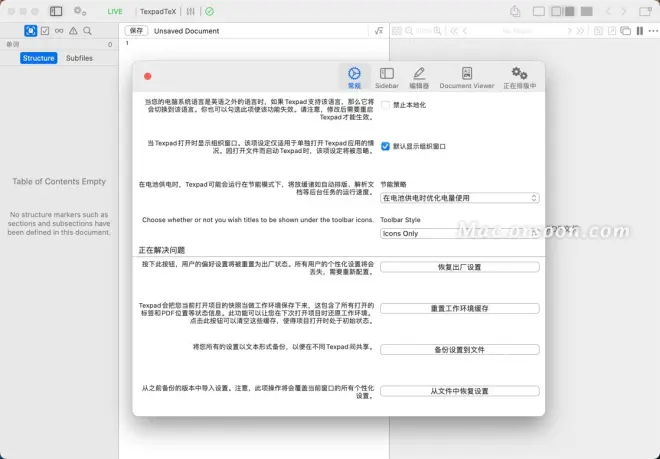Select the Structure tab in sidebar
This screenshot has width=660, height=459.
tap(39, 58)
